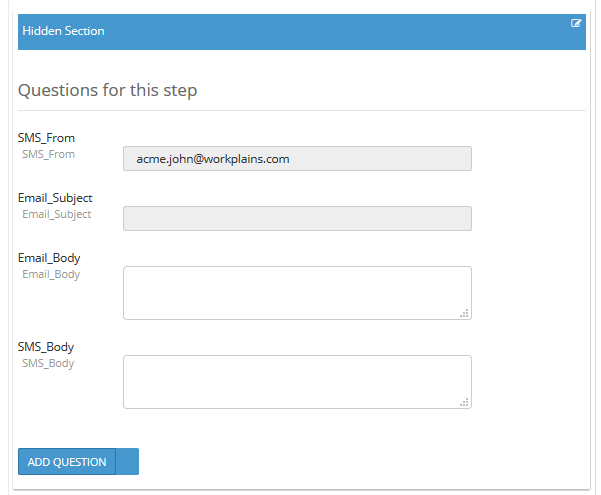Viewport: 601px width, 495px height.
Task: Click the ADD QUESTION button
Action: 67,462
